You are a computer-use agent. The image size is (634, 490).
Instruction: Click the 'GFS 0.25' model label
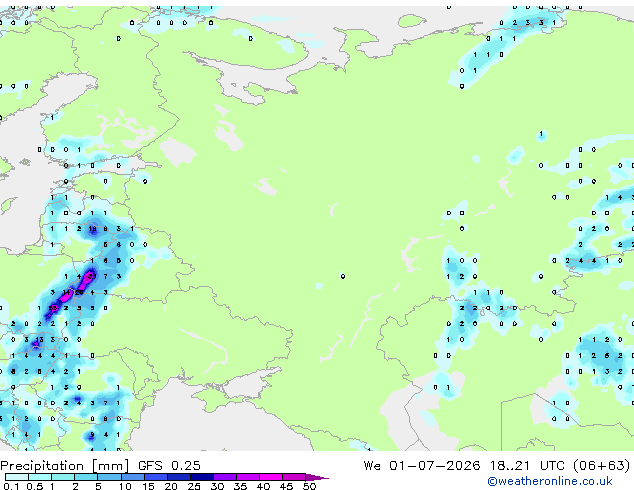click(x=169, y=465)
